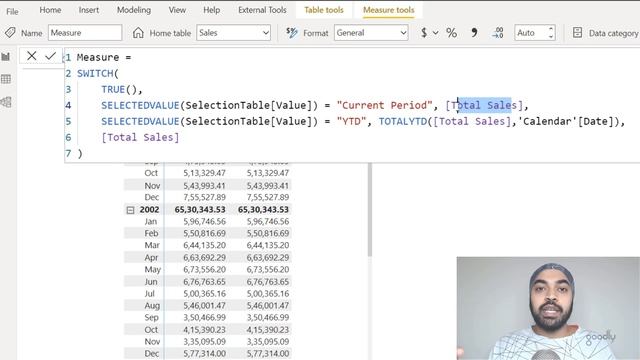Click the currency format dollar icon
640x360 pixels.
[x=424, y=33]
